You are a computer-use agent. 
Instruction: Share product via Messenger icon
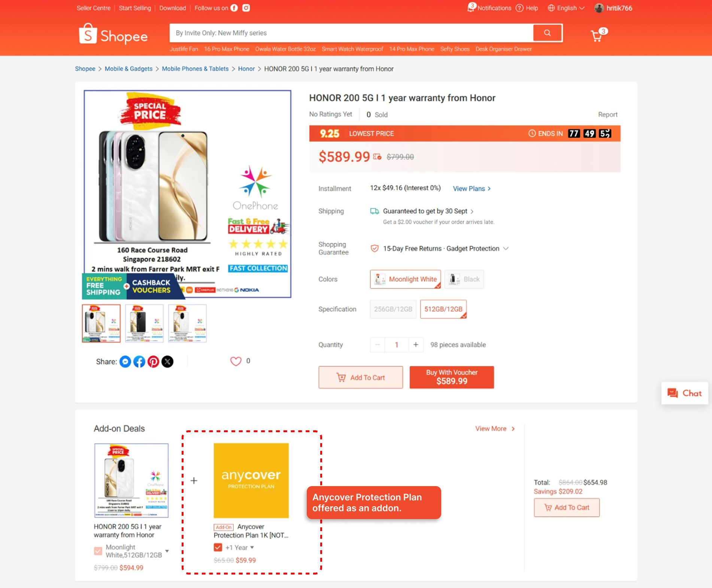pyautogui.click(x=125, y=361)
